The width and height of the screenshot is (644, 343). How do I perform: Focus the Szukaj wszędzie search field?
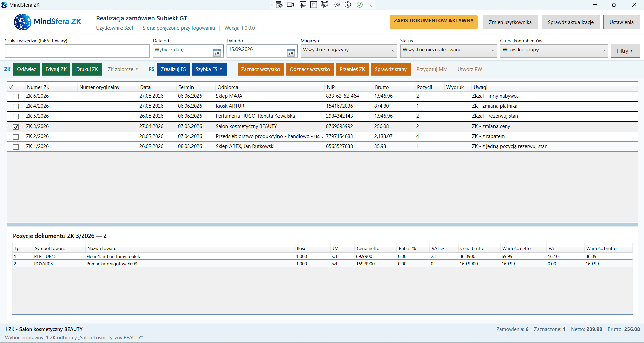coord(77,51)
